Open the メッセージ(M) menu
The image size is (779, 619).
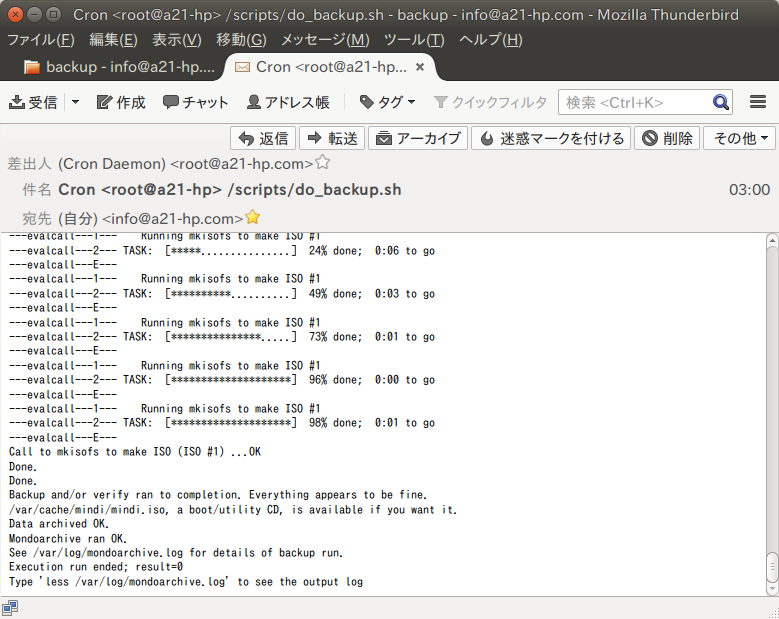pos(325,40)
